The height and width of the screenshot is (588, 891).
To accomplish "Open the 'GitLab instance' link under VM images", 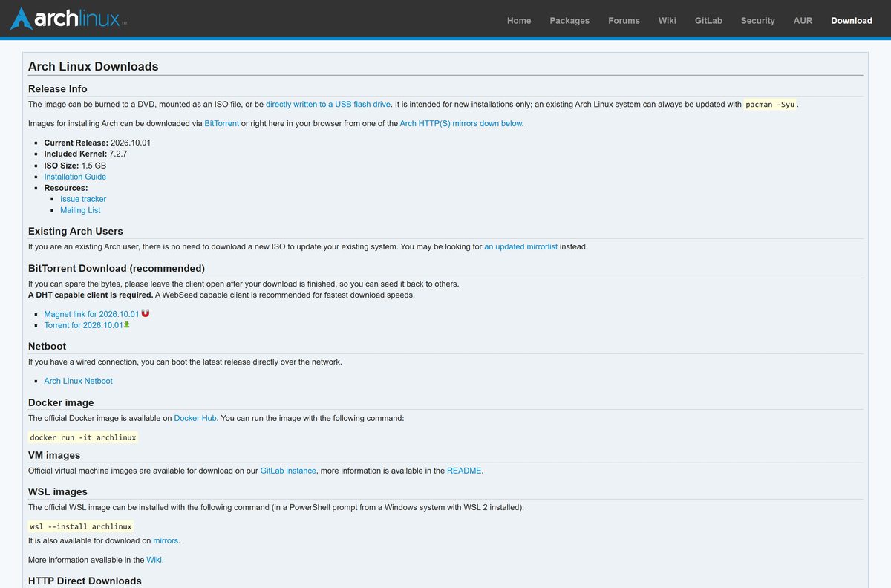I will (288, 471).
